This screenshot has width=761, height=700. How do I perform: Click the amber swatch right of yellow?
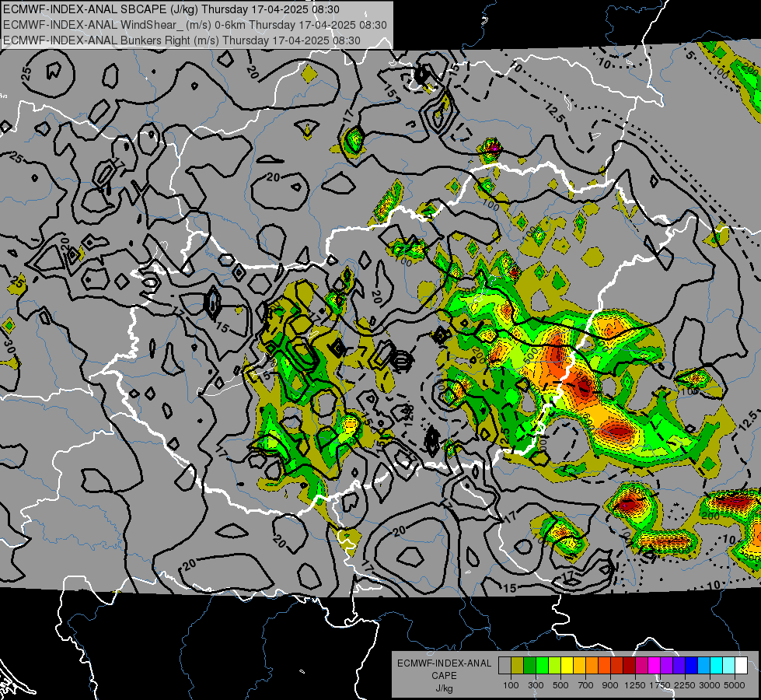579,665
